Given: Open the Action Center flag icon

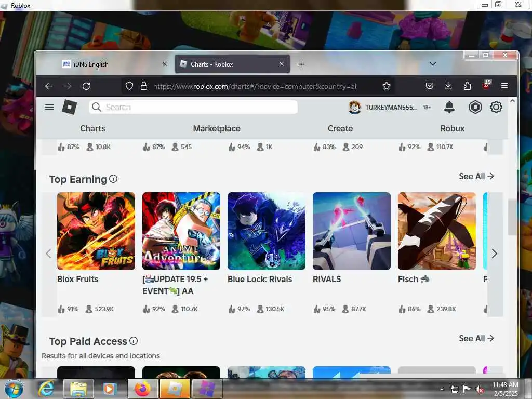Looking at the screenshot, I should point(467,389).
